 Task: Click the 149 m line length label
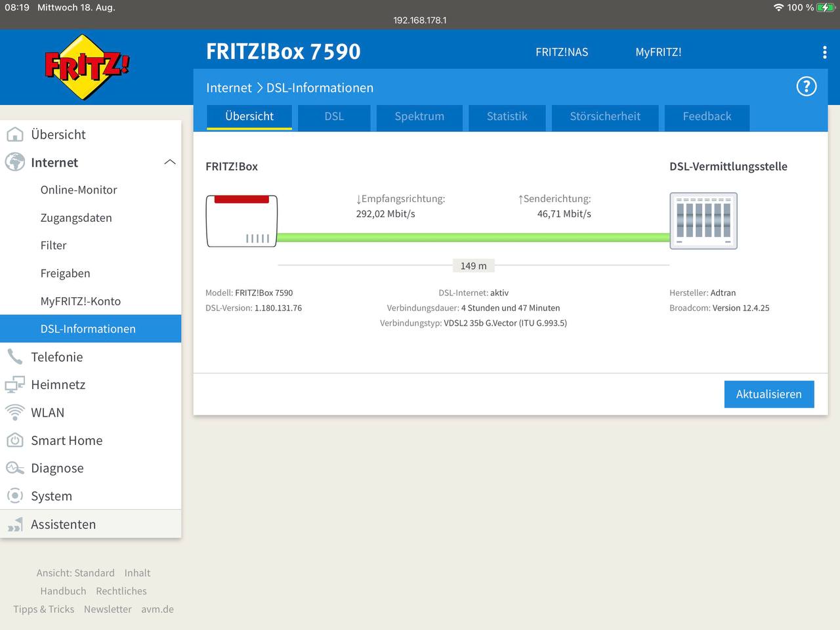click(474, 266)
